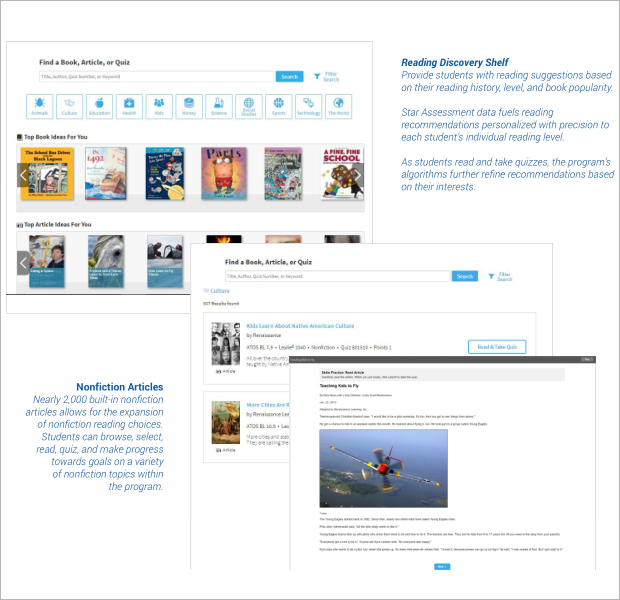The width and height of the screenshot is (620, 600).
Task: Click the painting thumbnail of the second article
Action: coord(225,422)
